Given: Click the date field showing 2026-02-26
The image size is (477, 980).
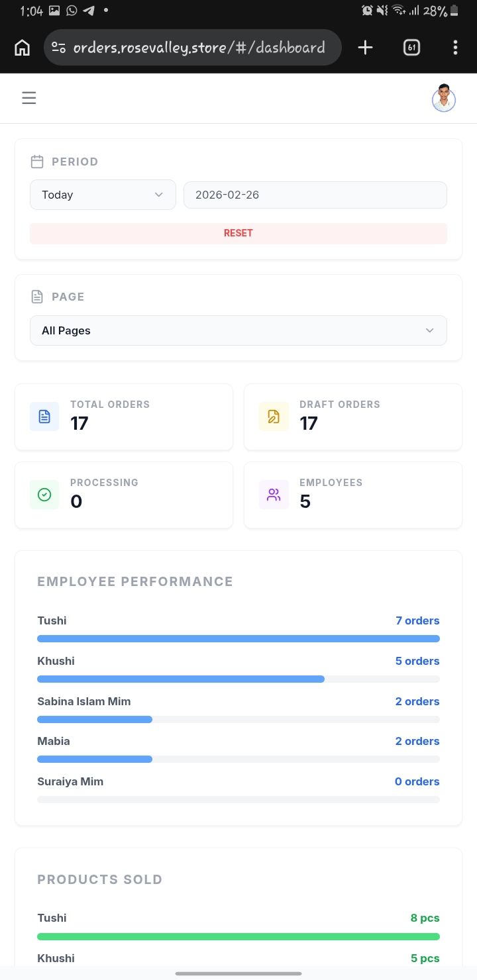Looking at the screenshot, I should coord(315,195).
